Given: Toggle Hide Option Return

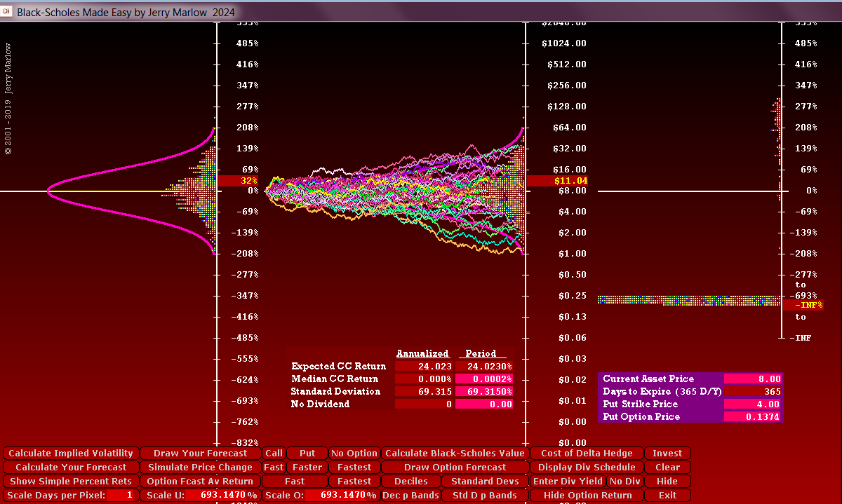Looking at the screenshot, I should click(x=587, y=496).
